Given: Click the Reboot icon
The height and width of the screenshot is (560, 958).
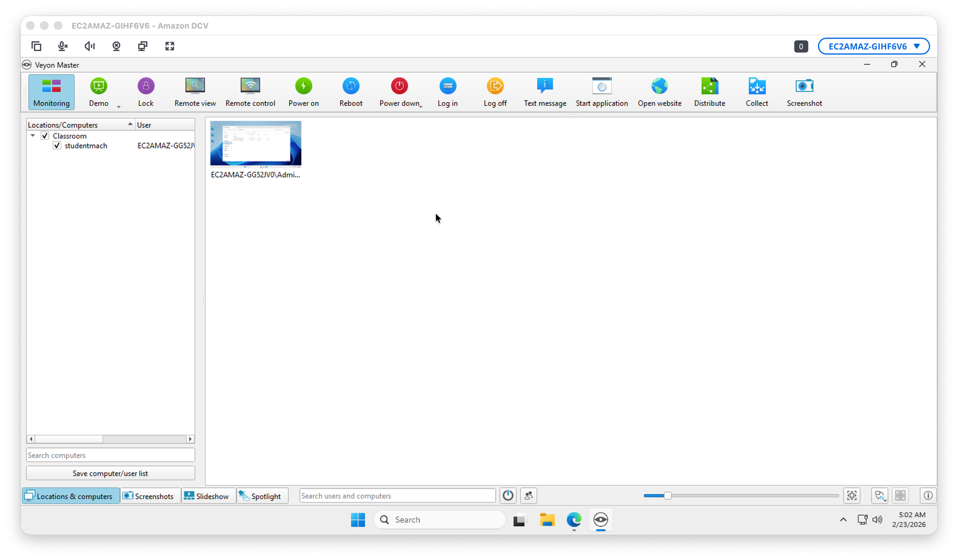Looking at the screenshot, I should [351, 91].
